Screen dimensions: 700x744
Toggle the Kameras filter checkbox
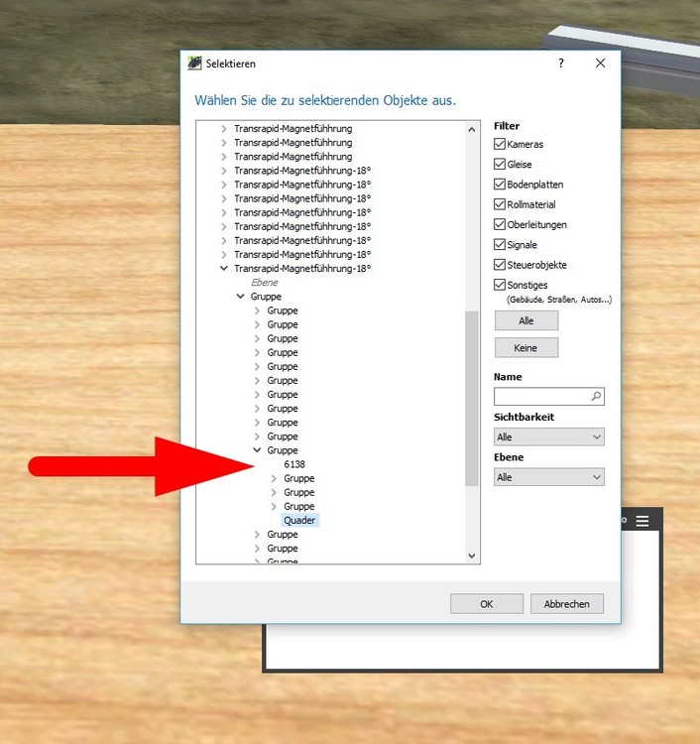(x=500, y=144)
